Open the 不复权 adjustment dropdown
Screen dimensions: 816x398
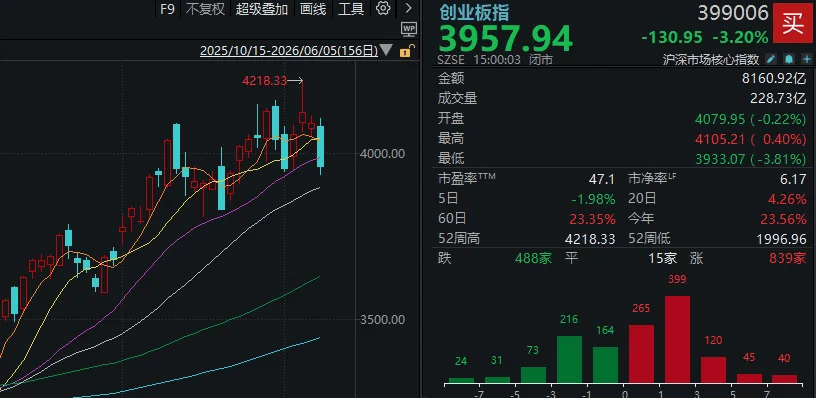point(205,9)
